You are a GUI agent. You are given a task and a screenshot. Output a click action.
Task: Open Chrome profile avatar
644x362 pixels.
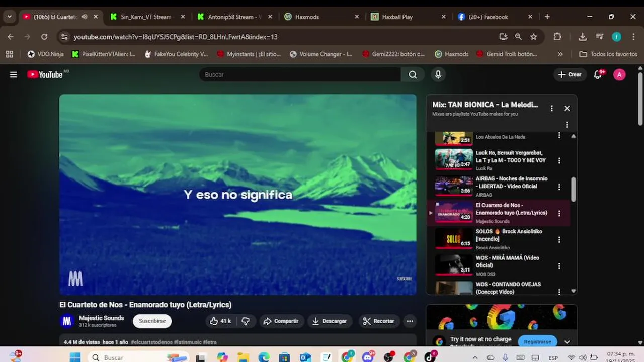pos(616,37)
